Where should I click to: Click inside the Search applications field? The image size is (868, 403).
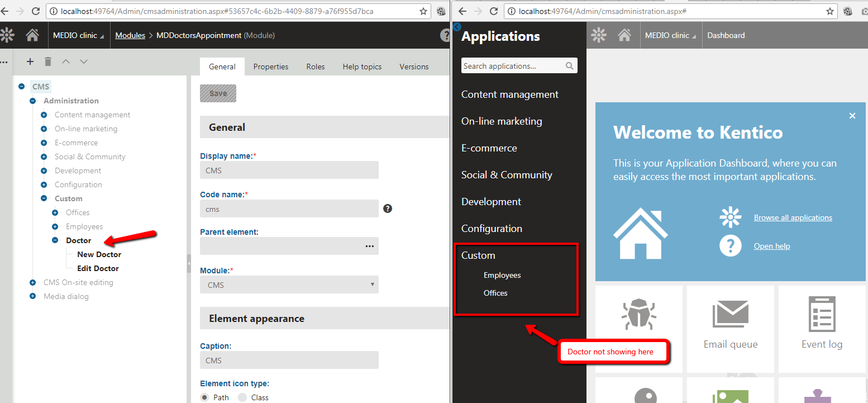[508, 65]
